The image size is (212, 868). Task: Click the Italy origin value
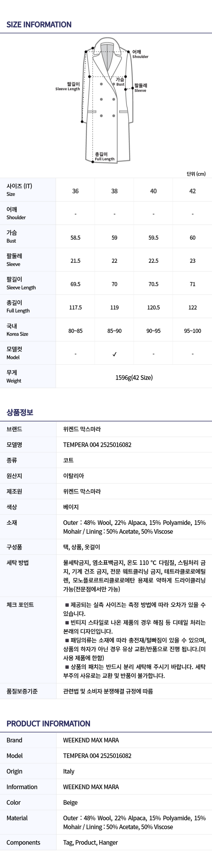click(x=69, y=771)
